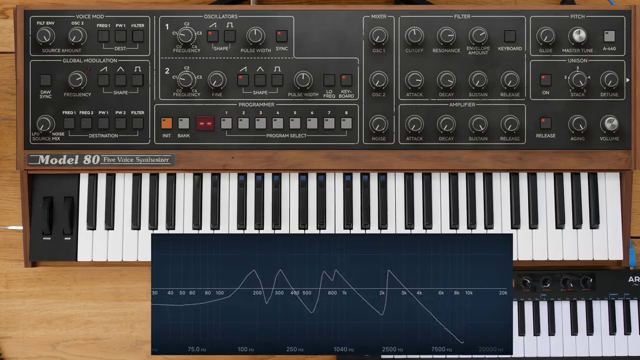The image size is (640, 360).
Task: Click the Filter ATTACK knob
Action: [x=414, y=80]
